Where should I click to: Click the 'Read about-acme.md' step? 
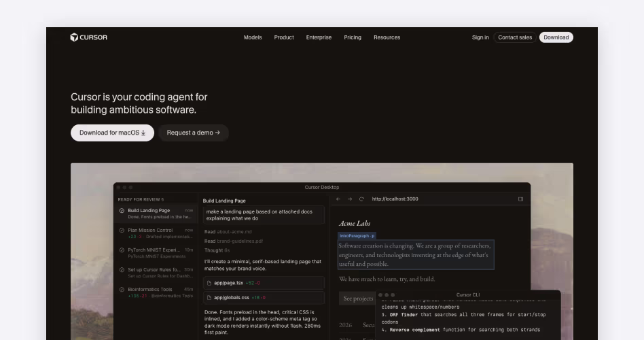pos(228,232)
